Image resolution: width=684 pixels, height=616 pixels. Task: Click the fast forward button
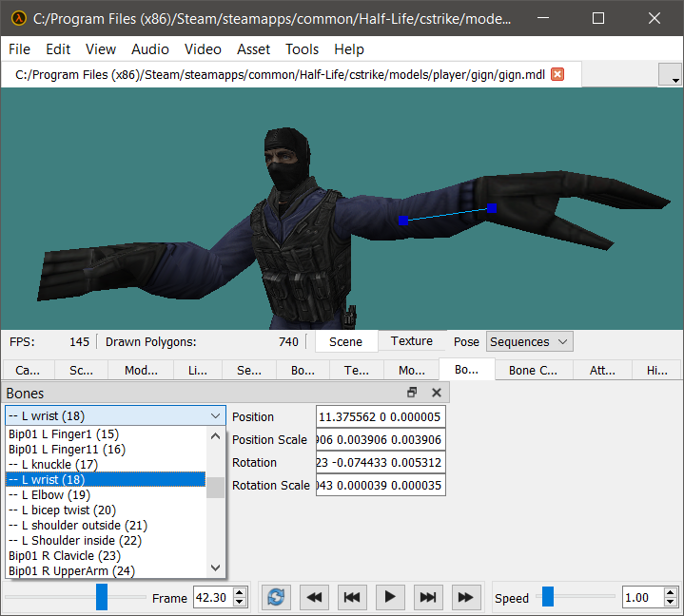click(465, 597)
